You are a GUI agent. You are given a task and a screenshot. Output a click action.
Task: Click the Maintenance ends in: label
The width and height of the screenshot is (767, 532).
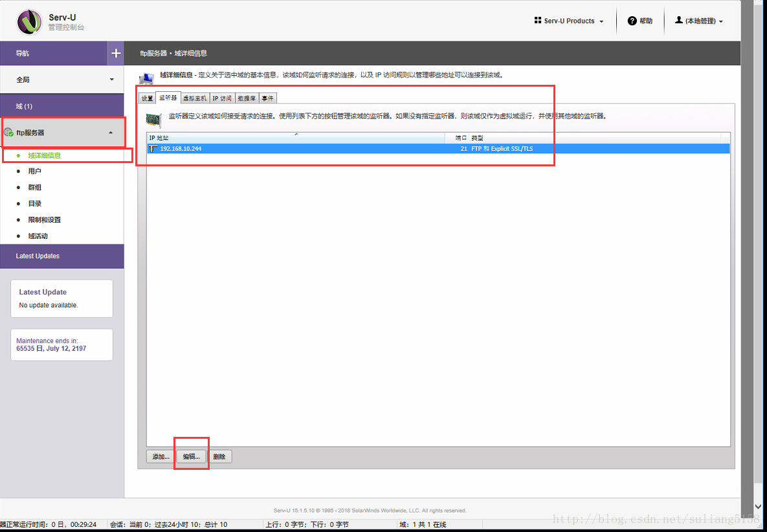coord(47,341)
